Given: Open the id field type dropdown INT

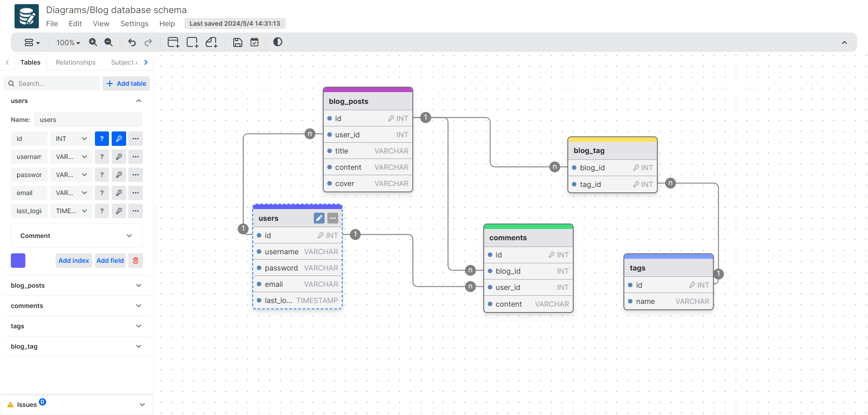Looking at the screenshot, I should point(71,139).
